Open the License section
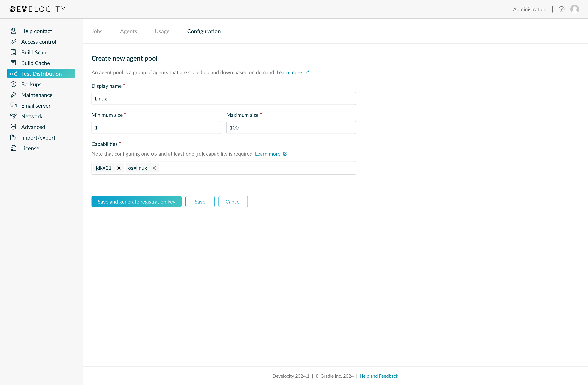This screenshot has height=385, width=588. click(x=30, y=148)
